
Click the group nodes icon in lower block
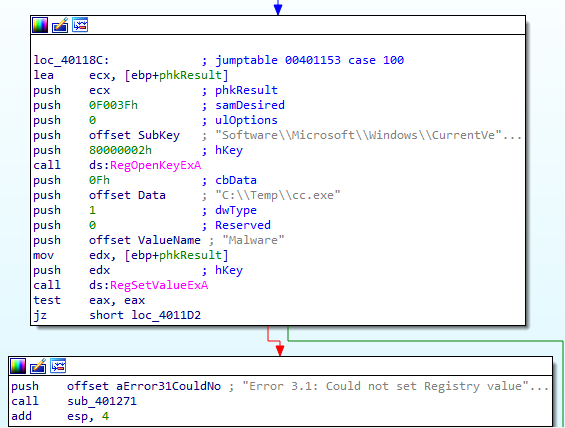(58, 366)
